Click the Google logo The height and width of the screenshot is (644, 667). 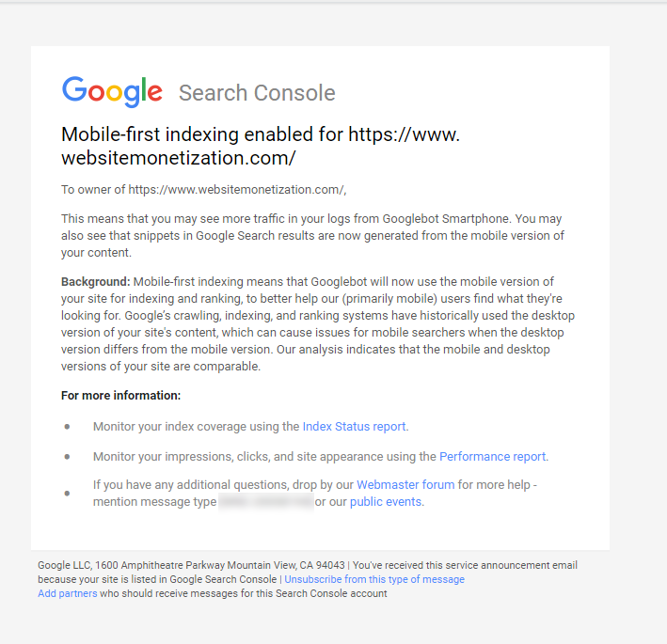click(x=112, y=91)
